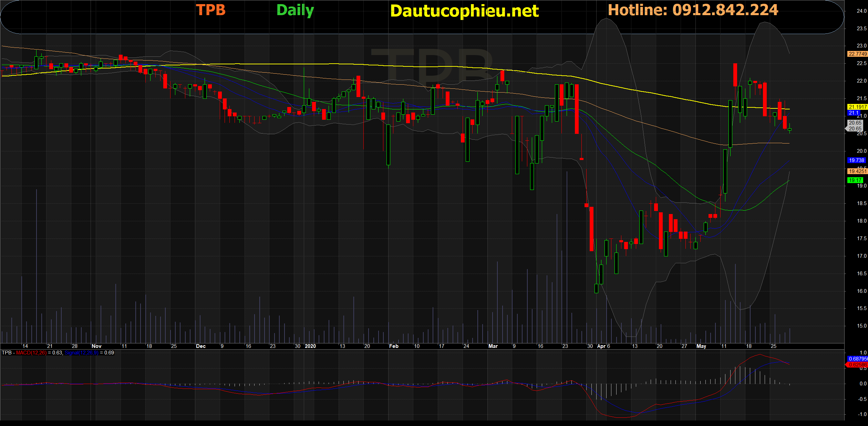Select the yellow 21.1917 price tag

pyautogui.click(x=857, y=107)
